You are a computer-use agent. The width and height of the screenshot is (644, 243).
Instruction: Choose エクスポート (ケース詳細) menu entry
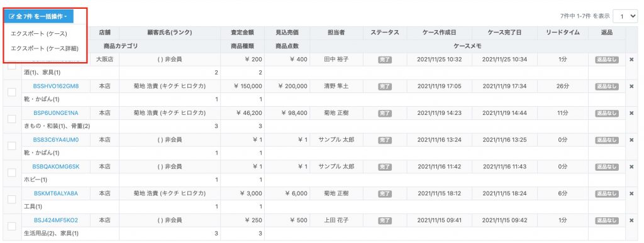[45, 48]
